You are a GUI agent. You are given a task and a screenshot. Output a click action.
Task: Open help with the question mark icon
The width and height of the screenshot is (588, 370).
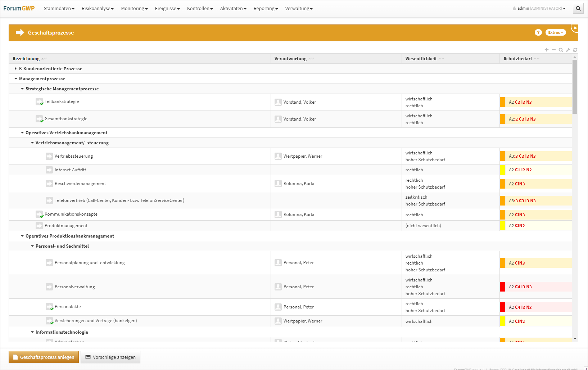click(x=538, y=32)
